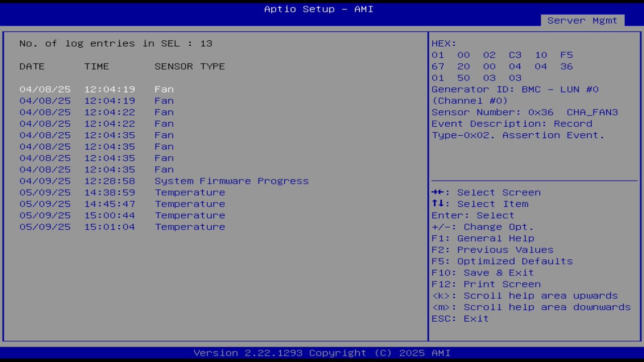The height and width of the screenshot is (362, 644).
Task: Click F2: Previous Values option
Action: [x=492, y=249]
